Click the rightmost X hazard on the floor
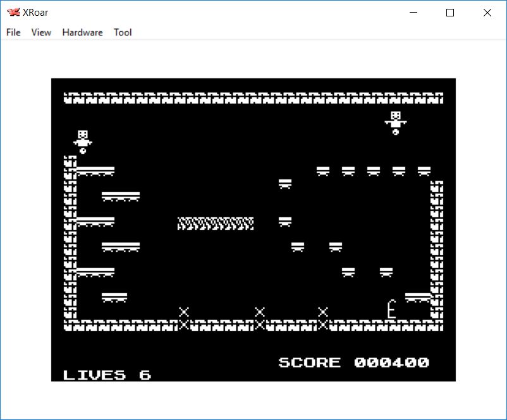This screenshot has width=507, height=420. 323,318
